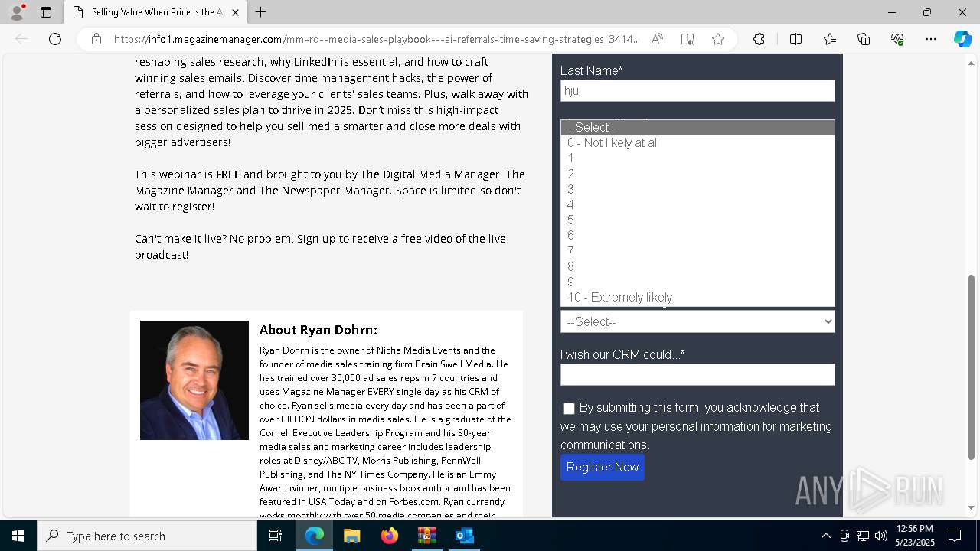Select option 7 in the rating list
This screenshot has height=551, width=980.
tap(697, 251)
